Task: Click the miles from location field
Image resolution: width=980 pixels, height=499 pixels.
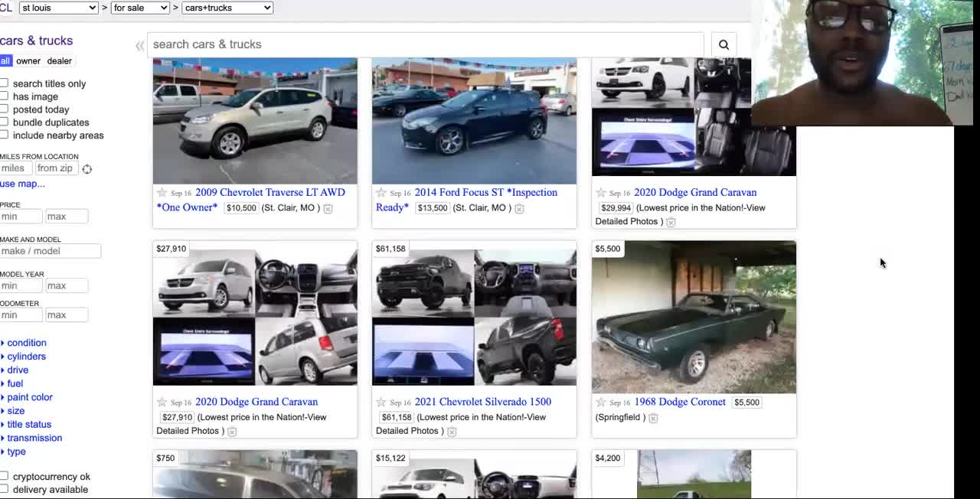Action: point(15,168)
